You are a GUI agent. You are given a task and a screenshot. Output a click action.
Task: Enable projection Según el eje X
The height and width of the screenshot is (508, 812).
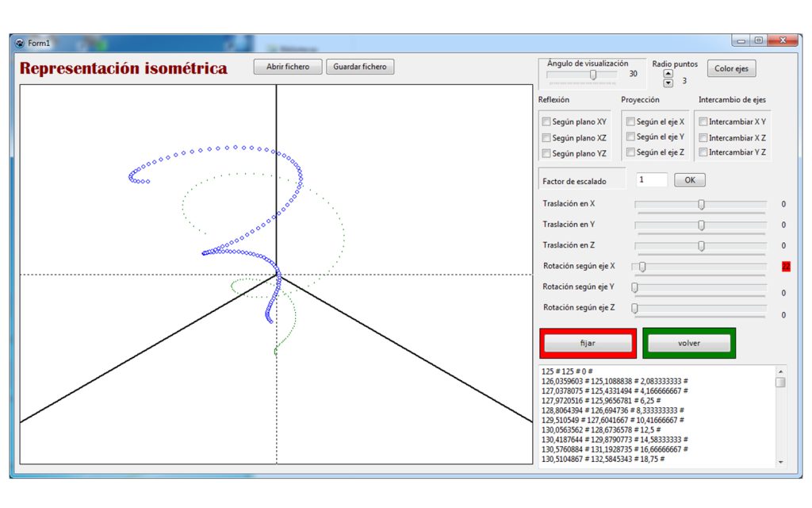coord(630,122)
